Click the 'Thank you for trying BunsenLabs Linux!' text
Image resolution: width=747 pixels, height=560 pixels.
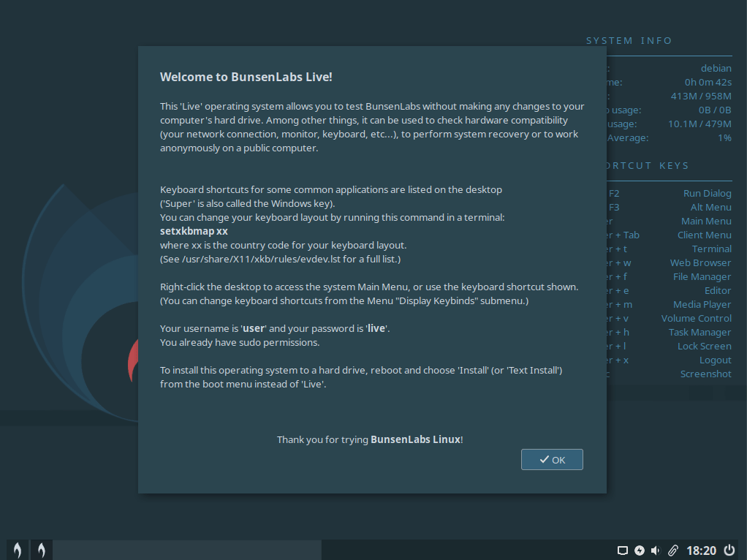370,439
